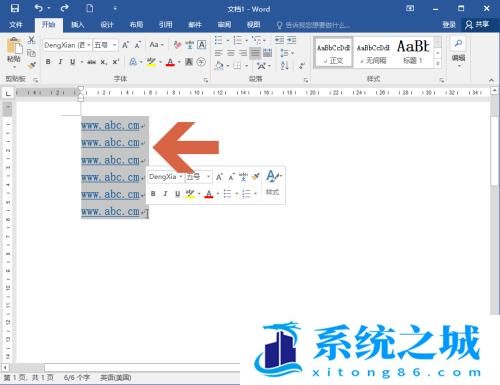Insert enclosed character (带圈字符)

coord(201,62)
